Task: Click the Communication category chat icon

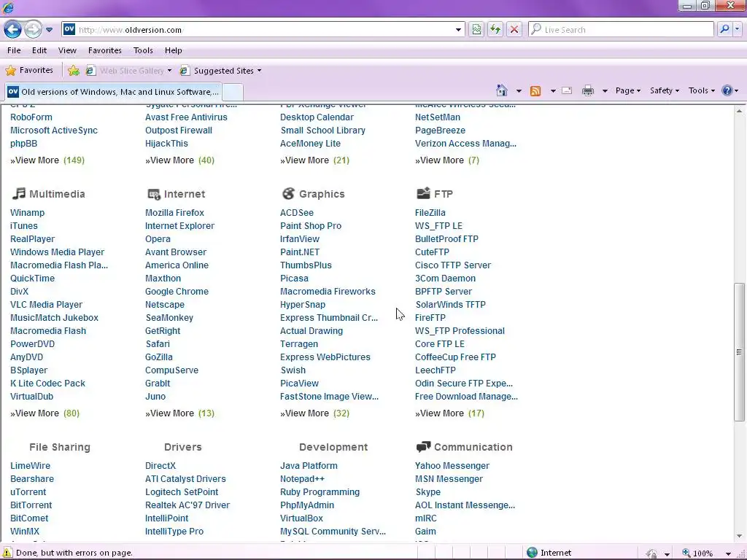Action: [423, 447]
